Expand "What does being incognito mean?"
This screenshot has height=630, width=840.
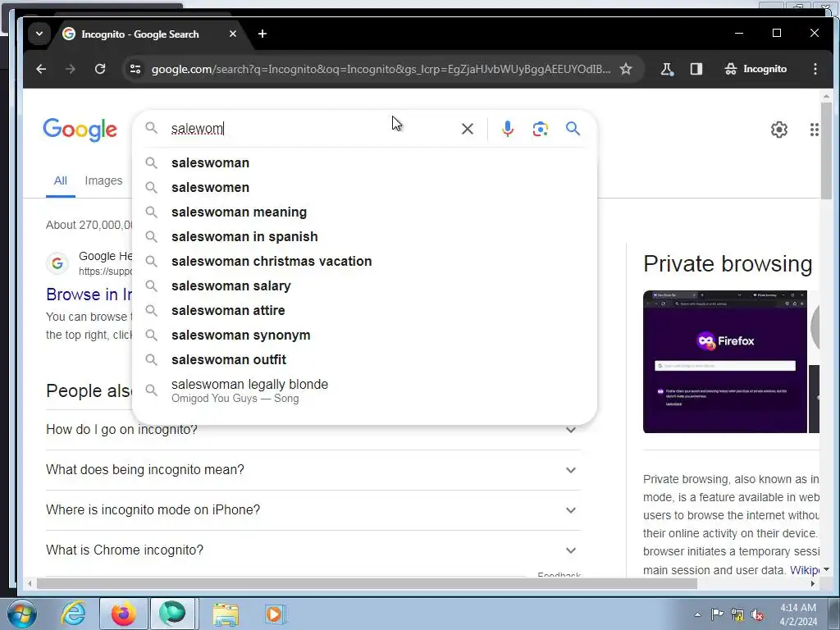tap(313, 470)
